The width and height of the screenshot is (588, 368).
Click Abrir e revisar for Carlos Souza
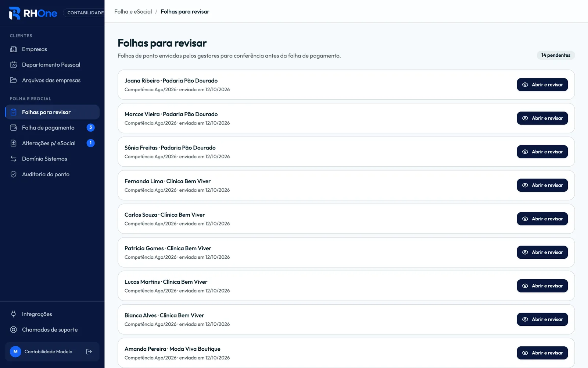point(542,219)
